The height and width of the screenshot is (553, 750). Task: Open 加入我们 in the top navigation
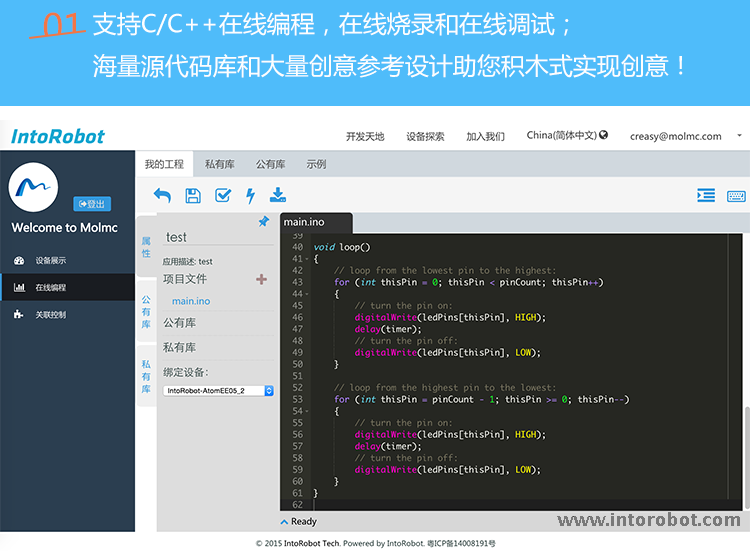[485, 137]
